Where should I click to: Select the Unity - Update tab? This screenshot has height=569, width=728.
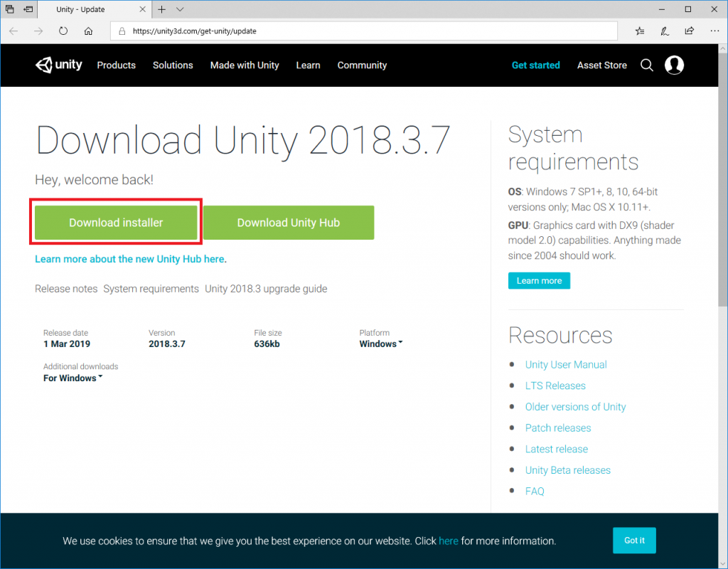click(92, 10)
